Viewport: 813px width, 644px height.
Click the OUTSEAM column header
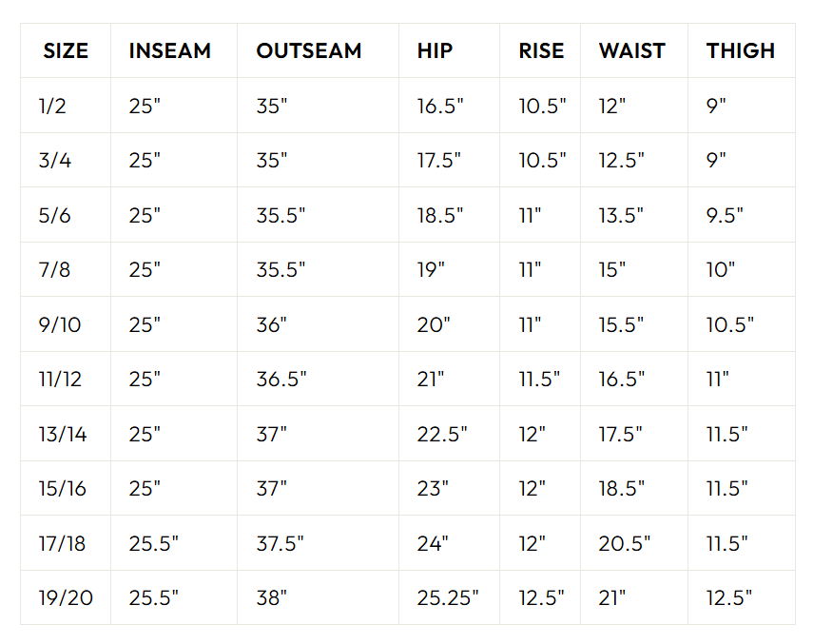pos(309,51)
